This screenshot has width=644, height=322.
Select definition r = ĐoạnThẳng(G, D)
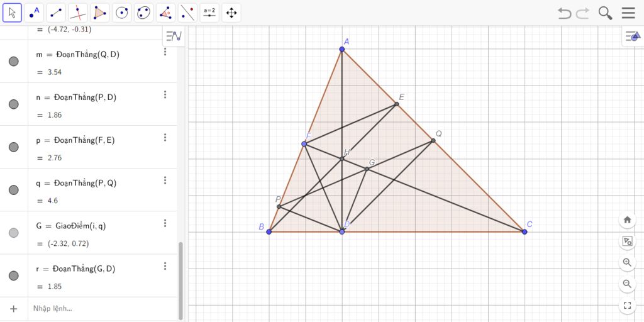click(75, 269)
